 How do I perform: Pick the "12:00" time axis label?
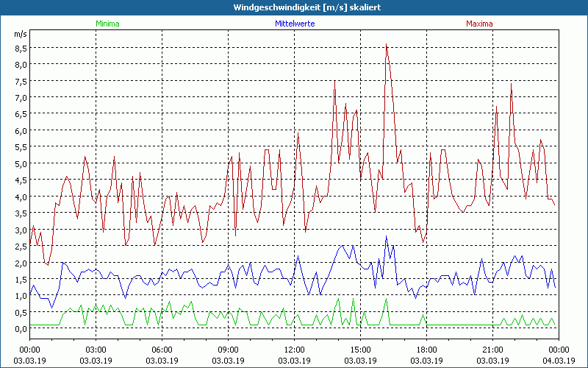click(294, 350)
